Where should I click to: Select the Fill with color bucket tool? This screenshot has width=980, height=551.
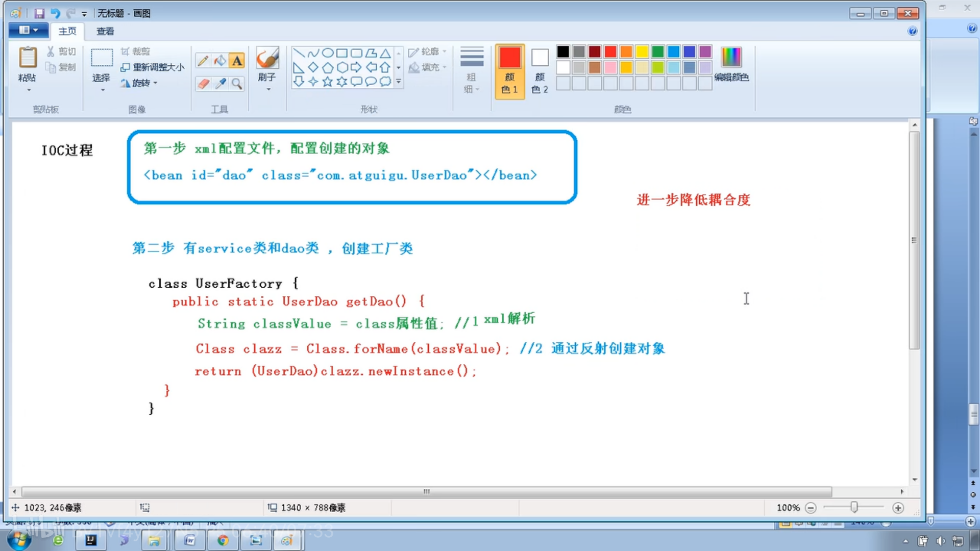tap(220, 61)
